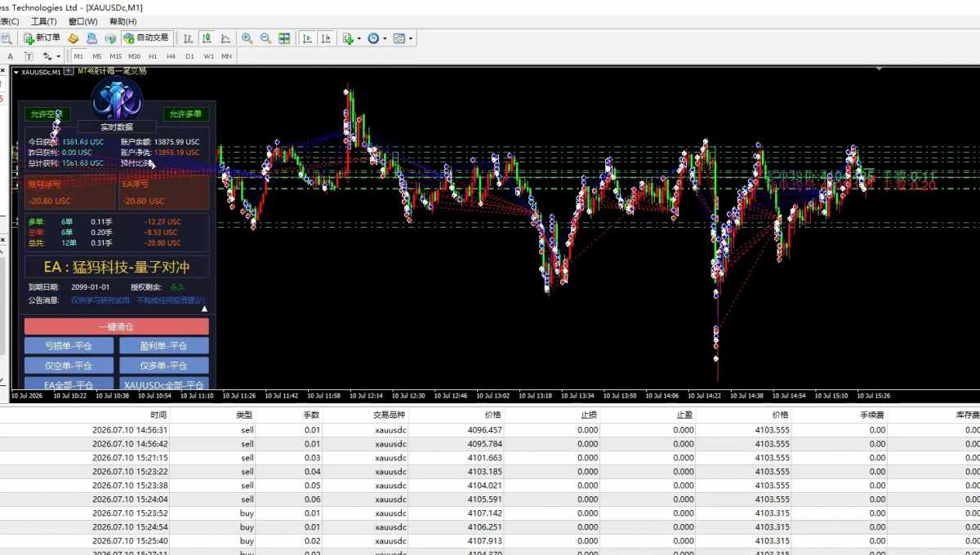
Task: Collapse EA panel with white triangle
Action: (204, 309)
